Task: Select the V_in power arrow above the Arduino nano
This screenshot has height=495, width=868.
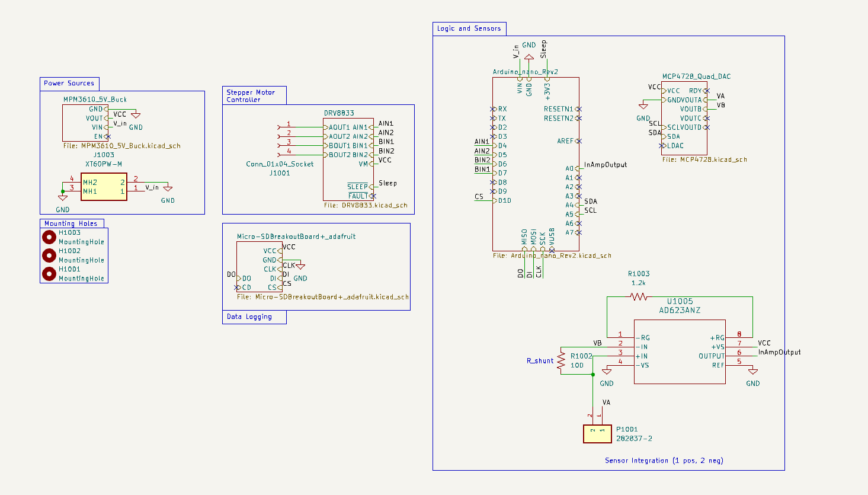Action: click(517, 52)
